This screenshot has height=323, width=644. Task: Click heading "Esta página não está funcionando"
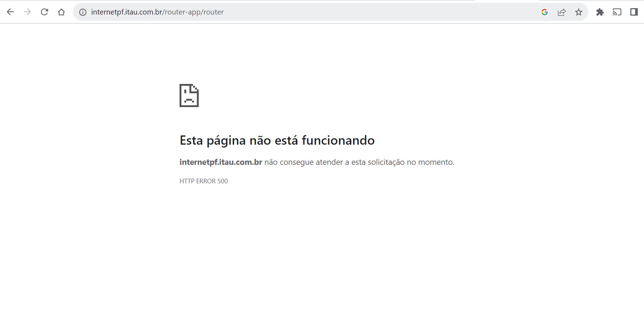tap(277, 140)
